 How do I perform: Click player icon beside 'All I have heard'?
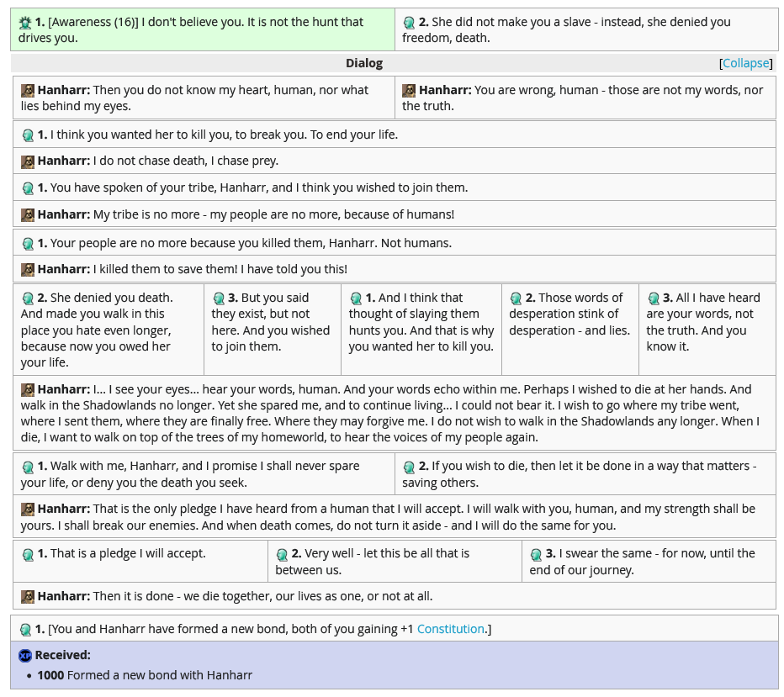pyautogui.click(x=654, y=298)
